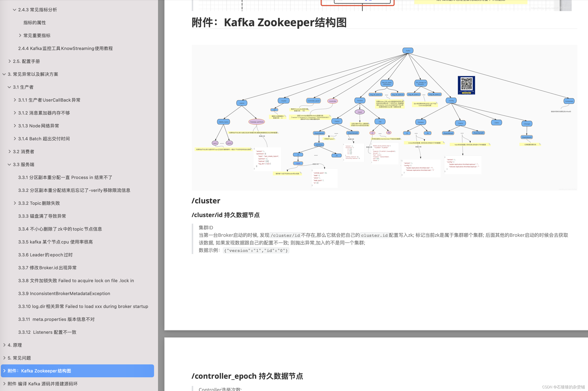The image size is (588, 391).
Task: Open 3.3.9 InconsistentBrokerMetadataException entry
Action: 64,293
